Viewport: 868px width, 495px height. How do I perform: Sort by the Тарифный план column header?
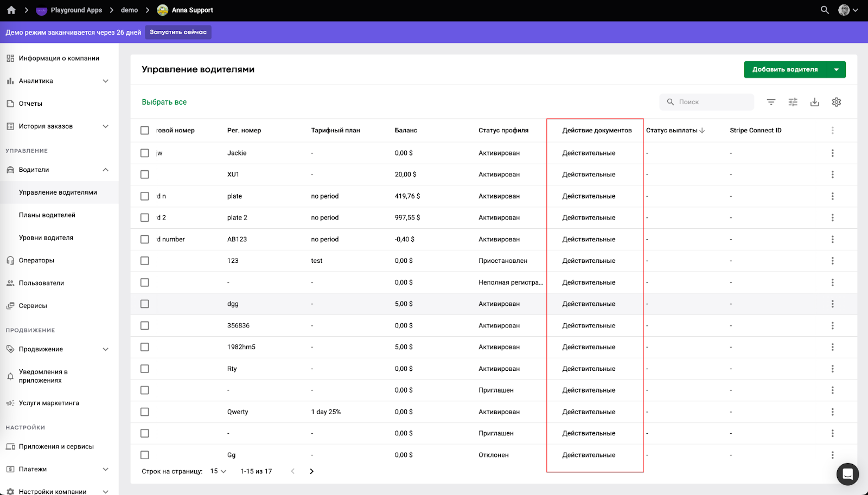coord(335,130)
